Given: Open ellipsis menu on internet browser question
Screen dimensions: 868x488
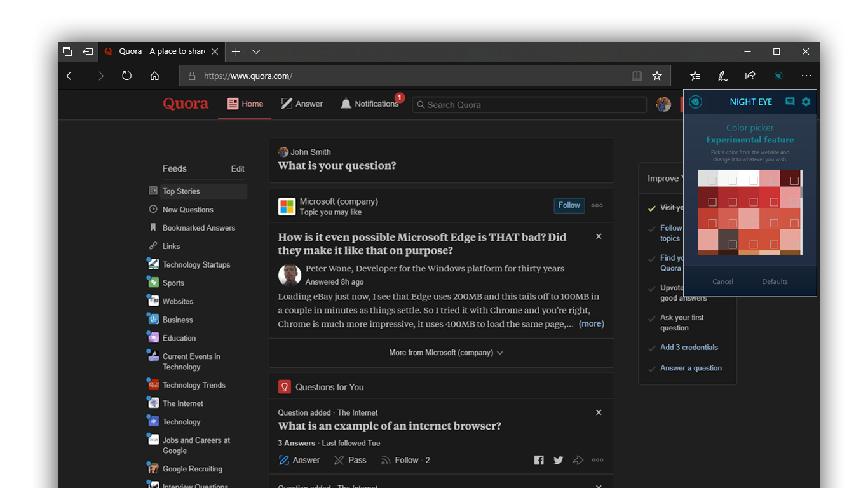Looking at the screenshot, I should tap(597, 460).
